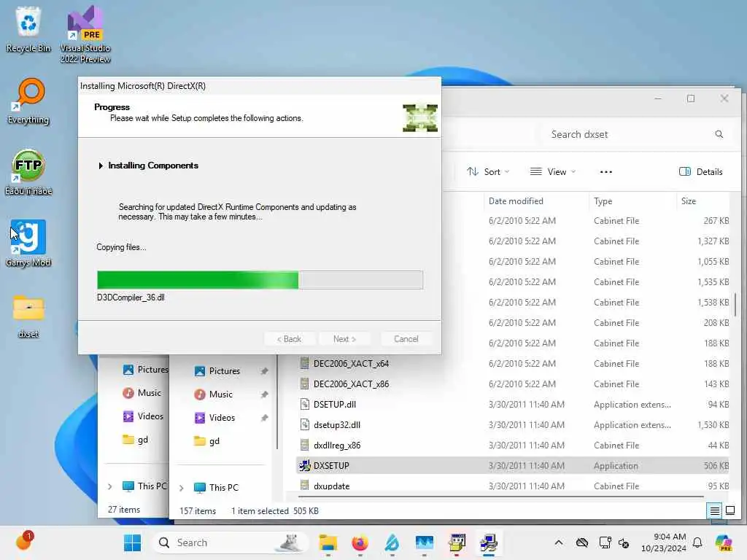Viewport: 747px width, 560px height.
Task: Click the DSETUP.dll file icon
Action: tap(304, 405)
